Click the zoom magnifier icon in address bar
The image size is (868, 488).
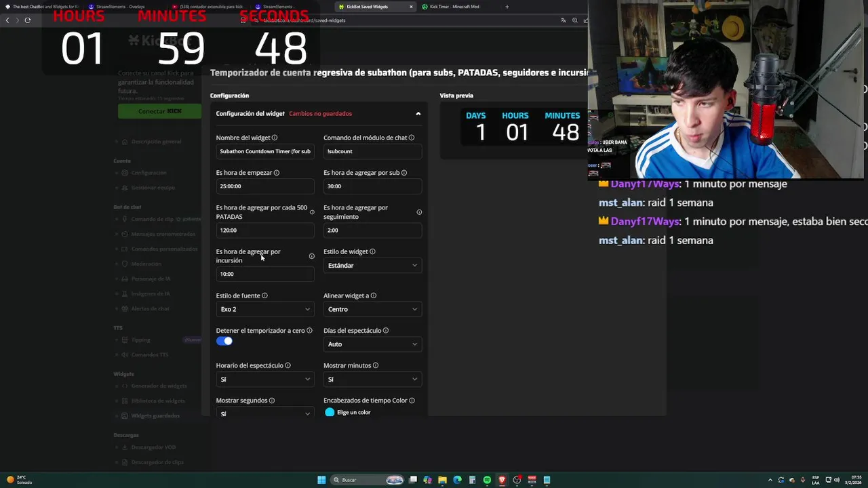click(x=575, y=20)
